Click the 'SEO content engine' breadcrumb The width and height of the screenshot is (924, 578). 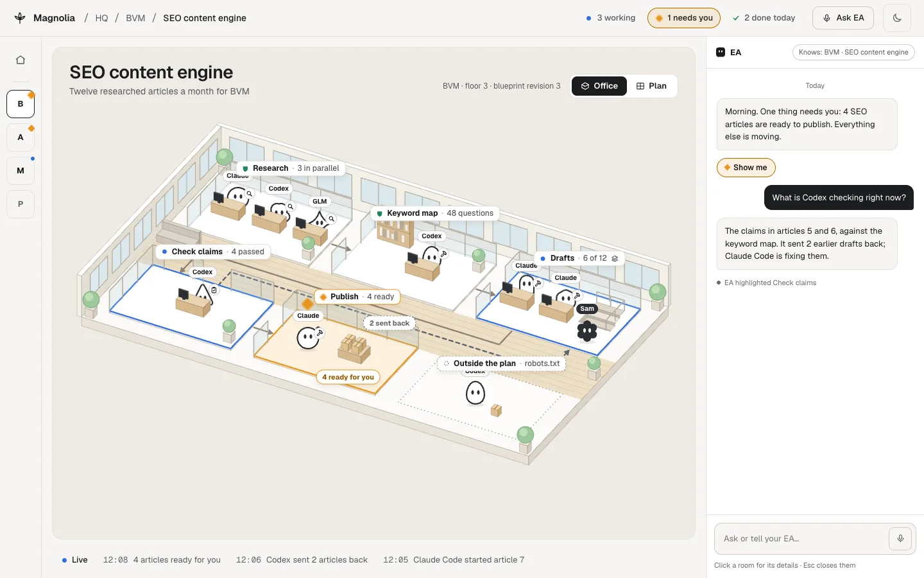click(x=205, y=18)
